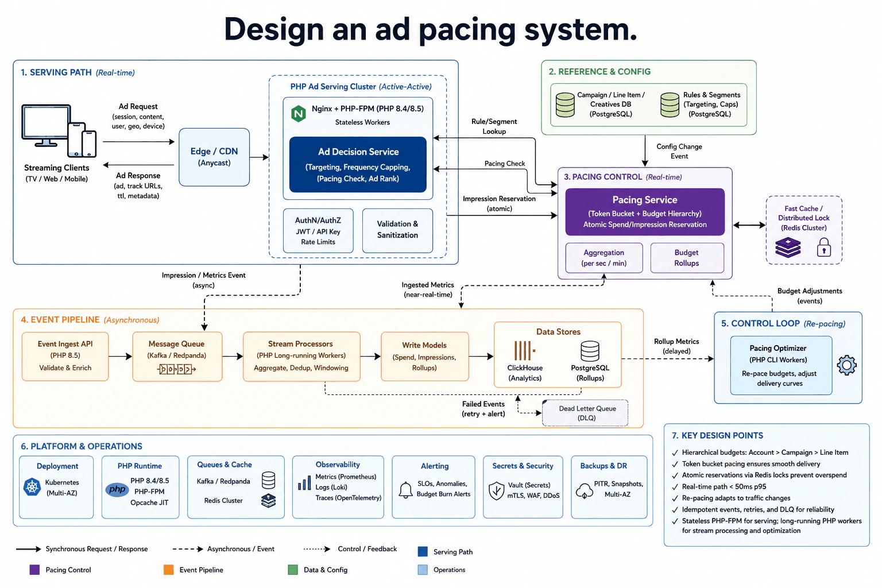
Task: Click the Streaming Clients monitor icon
Action: coord(46,126)
